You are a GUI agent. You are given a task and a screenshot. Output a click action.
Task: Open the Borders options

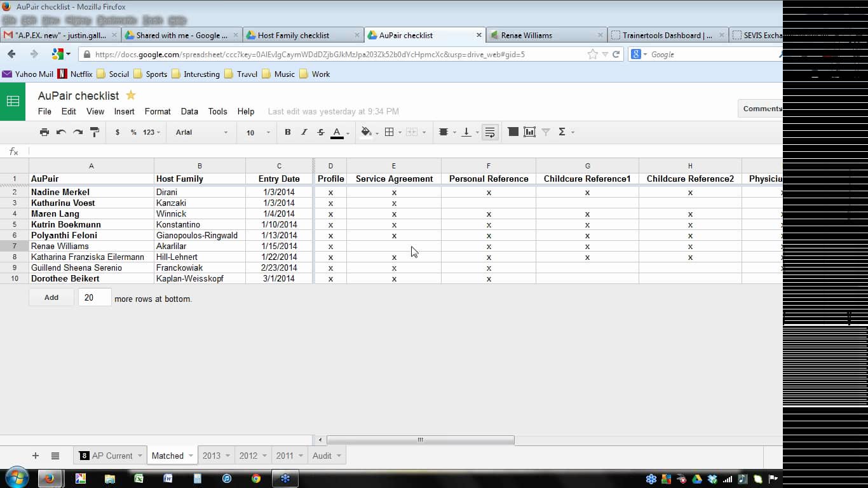click(x=392, y=132)
